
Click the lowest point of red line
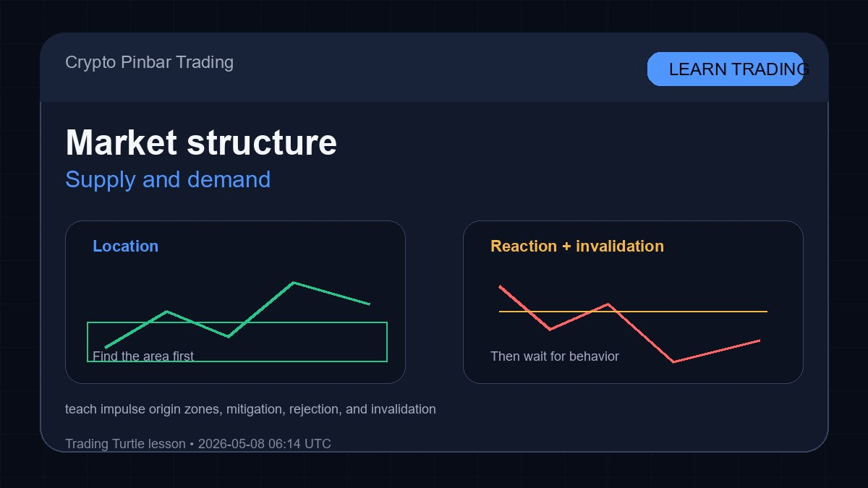(673, 361)
